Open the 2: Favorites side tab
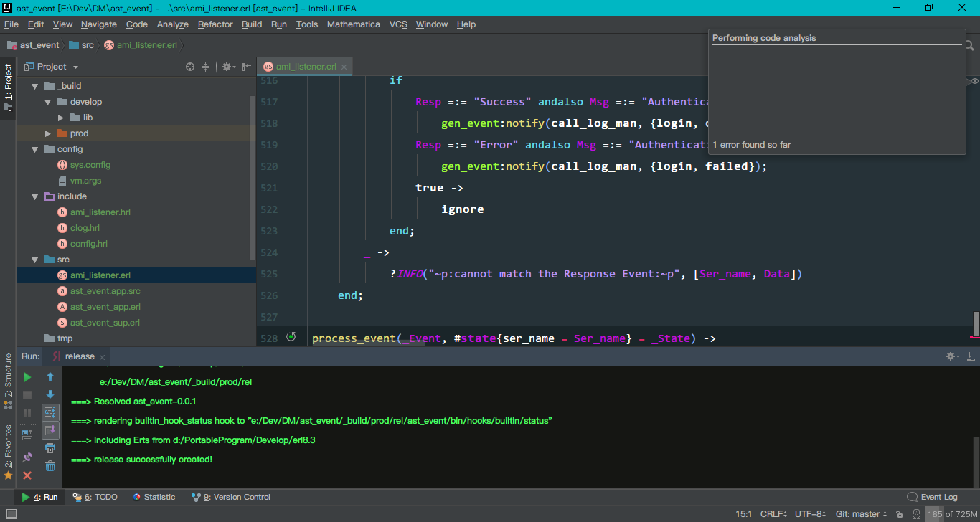Screen dimensions: 980x522 click(x=8, y=451)
